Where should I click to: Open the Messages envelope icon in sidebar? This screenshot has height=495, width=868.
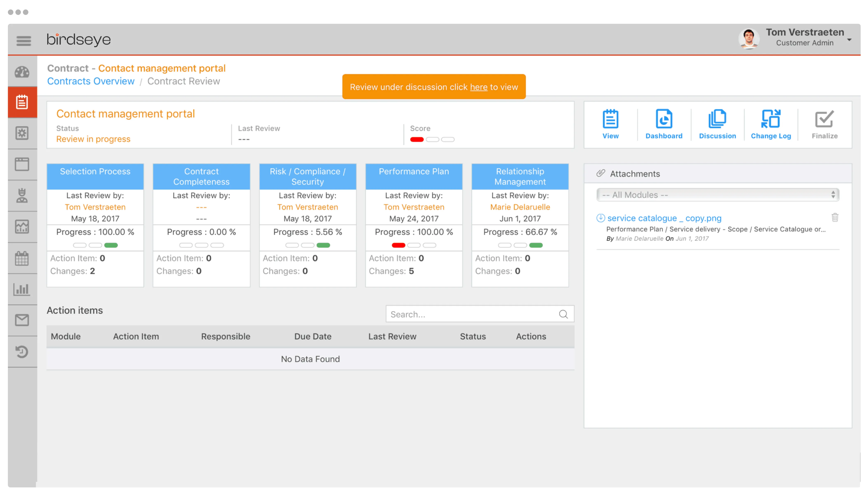coord(22,319)
